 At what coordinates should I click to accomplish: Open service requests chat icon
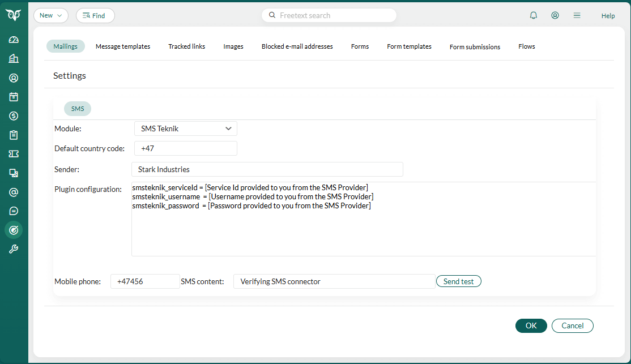click(x=12, y=211)
